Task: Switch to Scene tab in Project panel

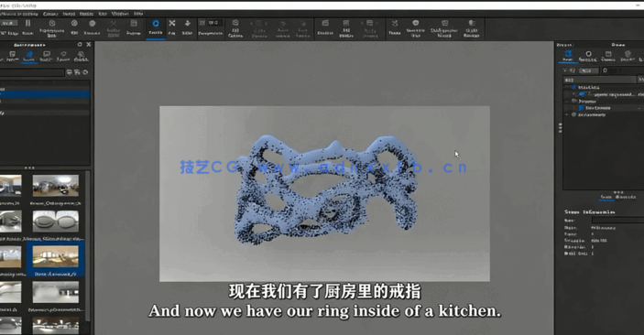Action: (x=568, y=56)
